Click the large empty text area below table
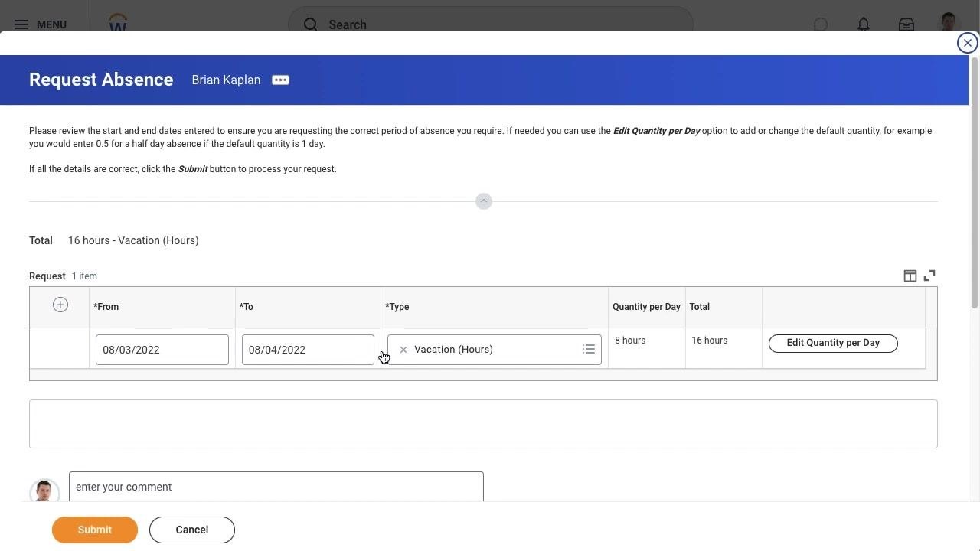Screen dimensions: 980x551 point(483,424)
